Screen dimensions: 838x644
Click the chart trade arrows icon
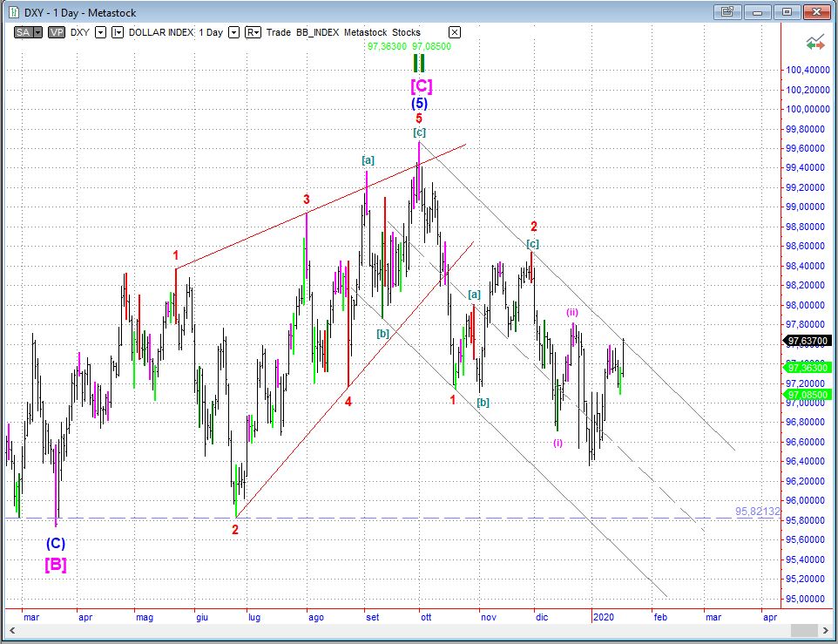pyautogui.click(x=815, y=42)
